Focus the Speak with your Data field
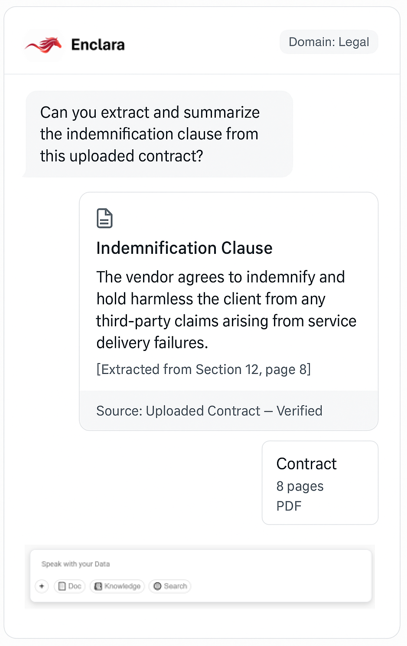The height and width of the screenshot is (646, 407). point(201,564)
